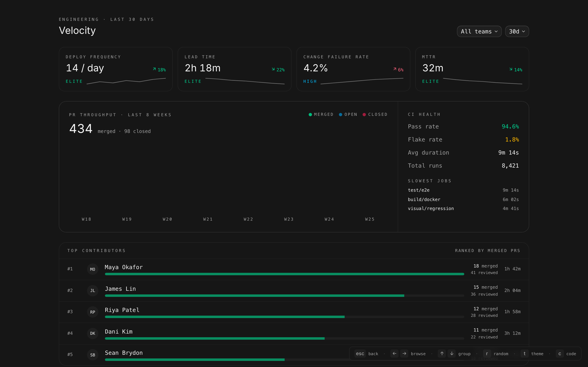Toggle the Closed series in legend
The height and width of the screenshot is (367, 588).
pyautogui.click(x=375, y=115)
